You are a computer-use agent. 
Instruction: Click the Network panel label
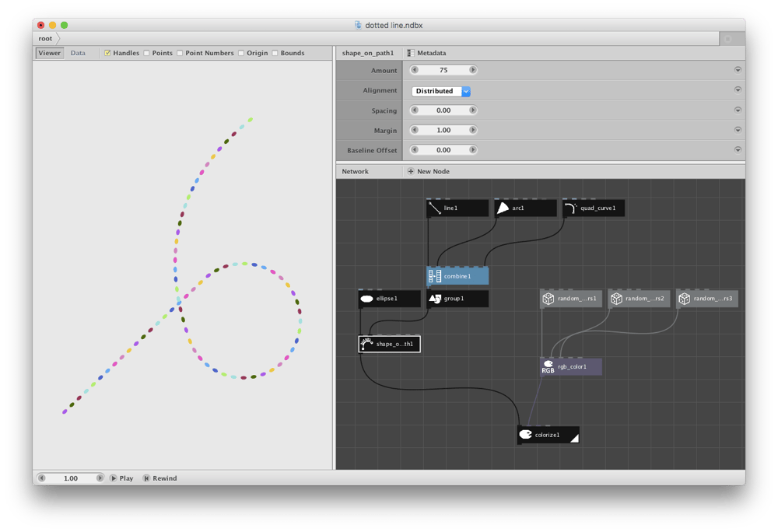pyautogui.click(x=356, y=172)
